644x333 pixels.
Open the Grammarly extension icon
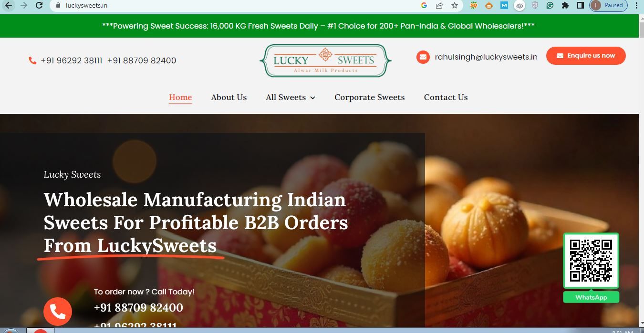click(550, 6)
